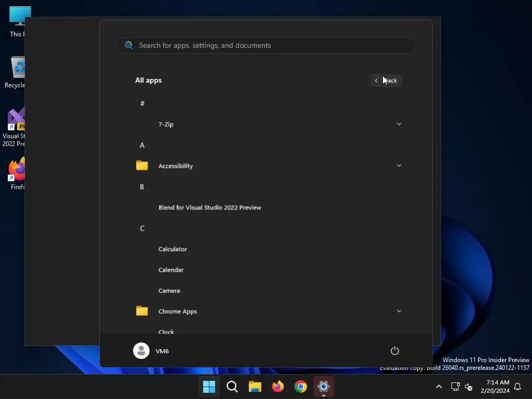Open the VM6 account name

click(x=162, y=351)
